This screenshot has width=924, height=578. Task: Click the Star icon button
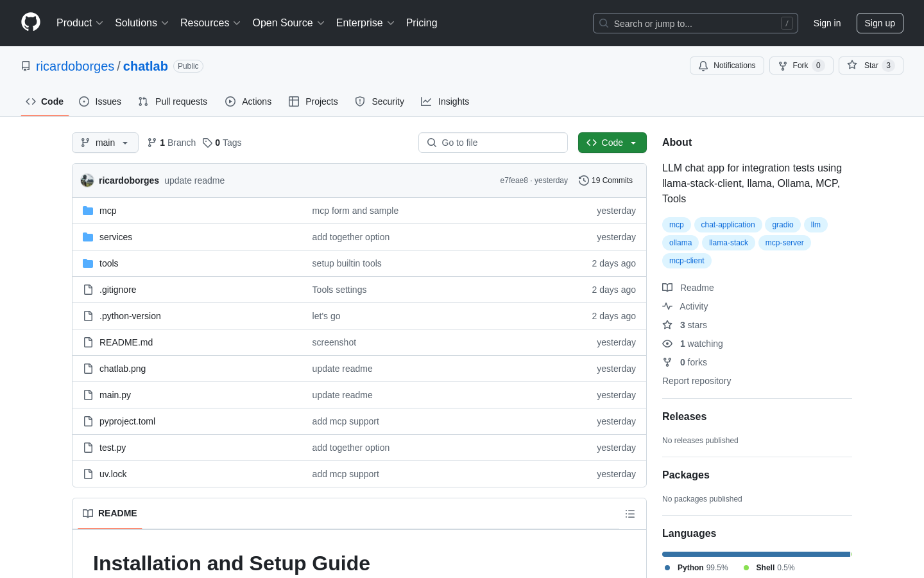point(852,65)
